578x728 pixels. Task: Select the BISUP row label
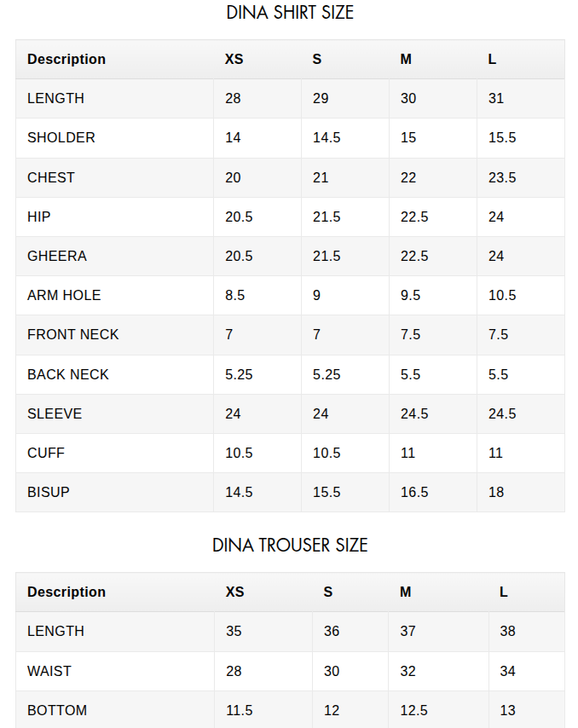[x=49, y=492]
